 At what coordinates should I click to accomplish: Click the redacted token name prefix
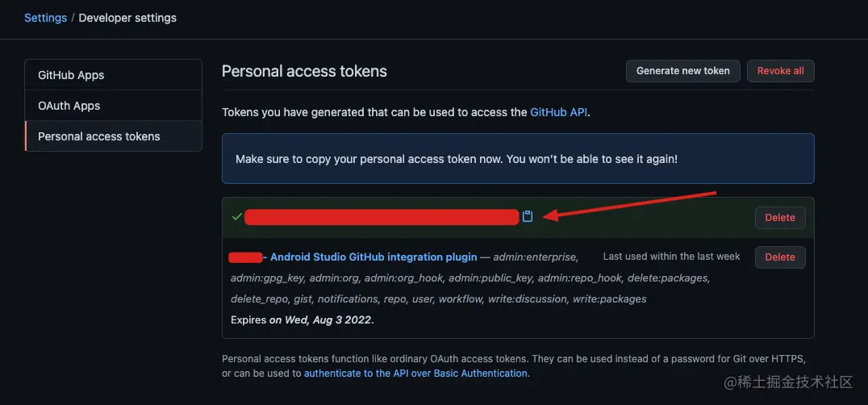[245, 257]
